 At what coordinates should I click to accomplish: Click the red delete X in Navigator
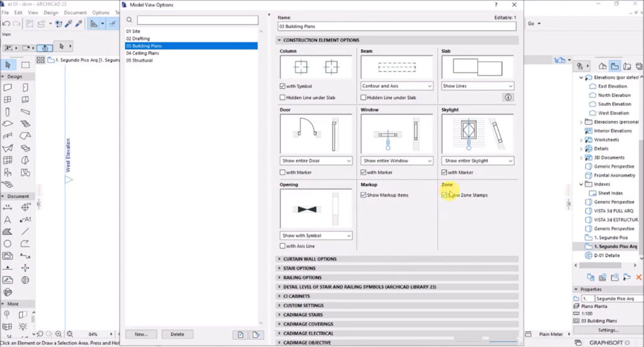point(639,276)
